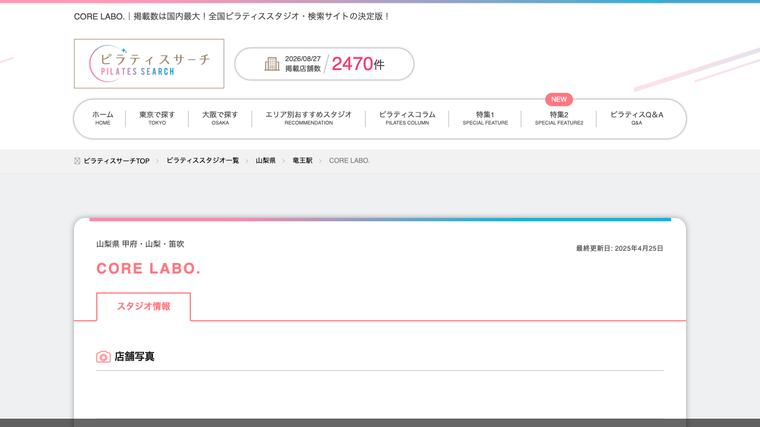Click the camera icon next to 店舗写真
Image resolution: width=760 pixels, height=427 pixels.
pyautogui.click(x=103, y=357)
